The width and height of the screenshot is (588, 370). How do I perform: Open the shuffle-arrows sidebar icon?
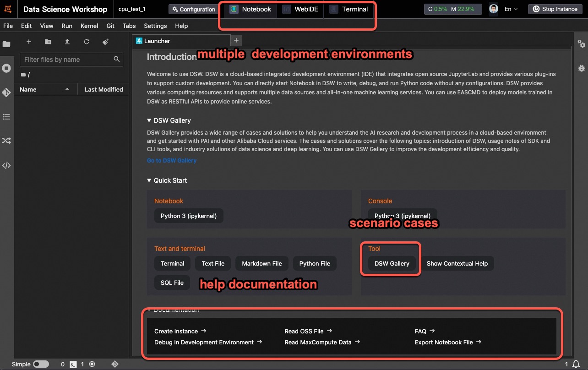click(6, 141)
